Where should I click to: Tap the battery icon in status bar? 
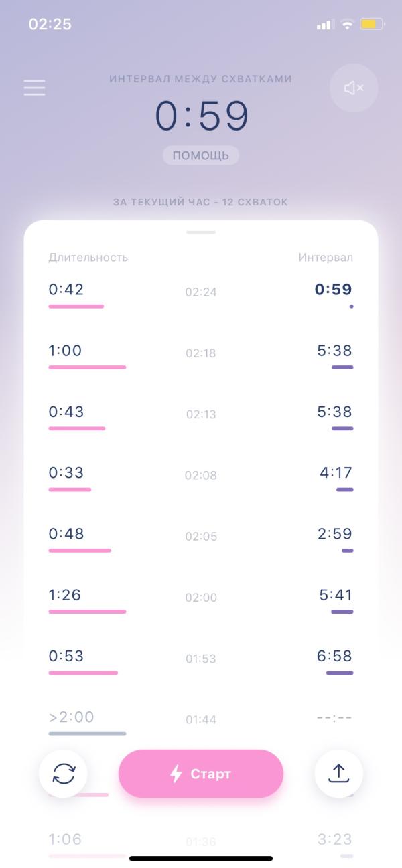tap(372, 25)
